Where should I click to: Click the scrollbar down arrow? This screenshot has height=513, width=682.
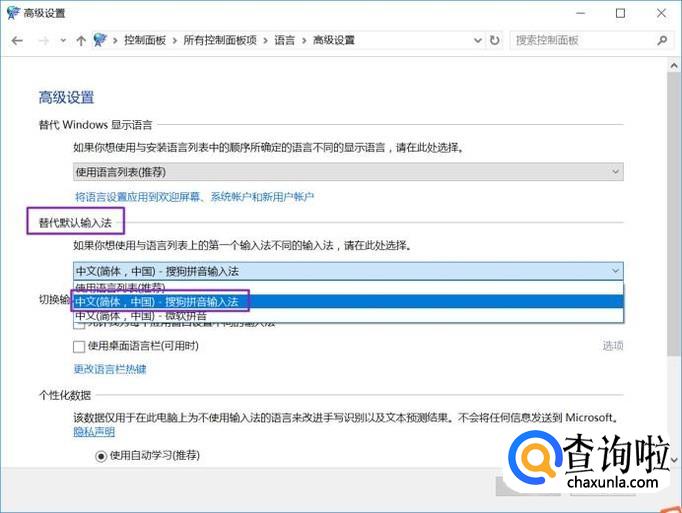coord(674,459)
